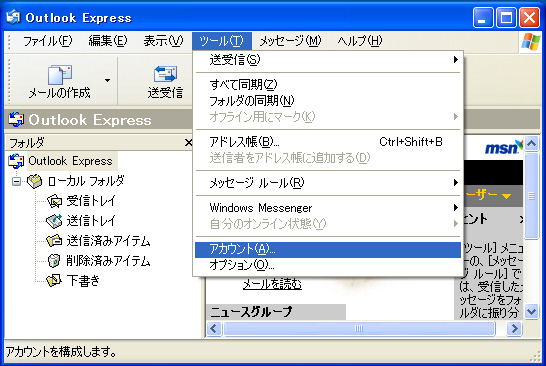The height and width of the screenshot is (366, 546).
Task: Click the メールの作成 toolbar icon
Action: click(x=60, y=74)
